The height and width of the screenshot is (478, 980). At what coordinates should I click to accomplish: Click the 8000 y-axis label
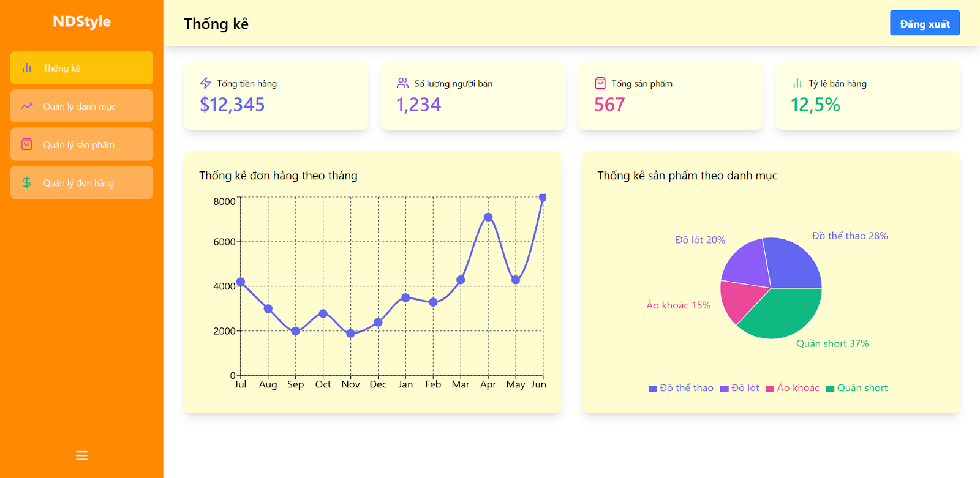pos(224,201)
